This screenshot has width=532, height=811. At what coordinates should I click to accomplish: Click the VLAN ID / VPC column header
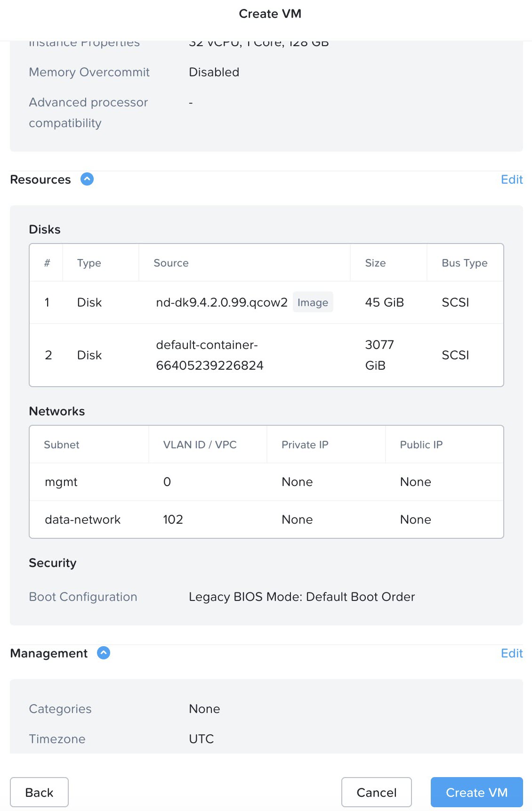pyautogui.click(x=200, y=445)
